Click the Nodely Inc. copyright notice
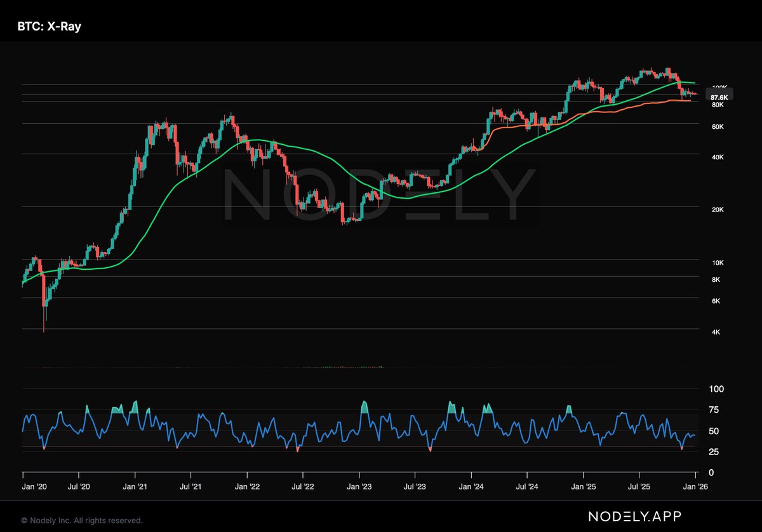Screen dimensions: 762x532 (83, 521)
